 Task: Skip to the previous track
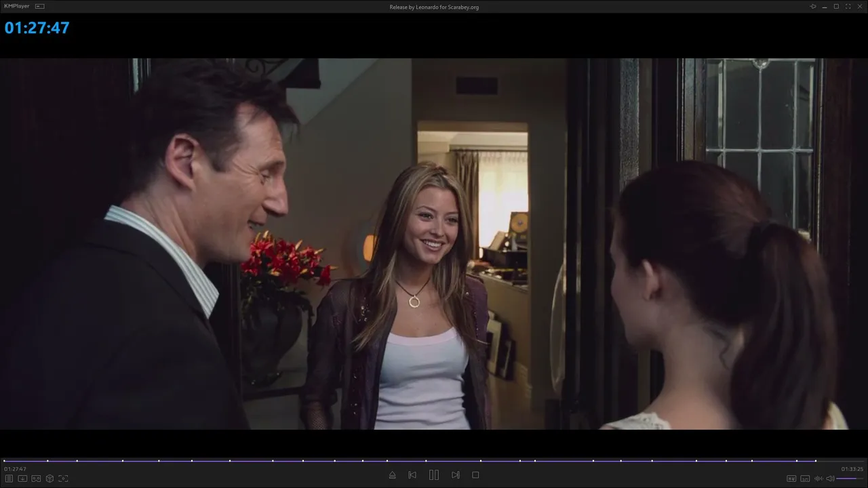click(412, 475)
